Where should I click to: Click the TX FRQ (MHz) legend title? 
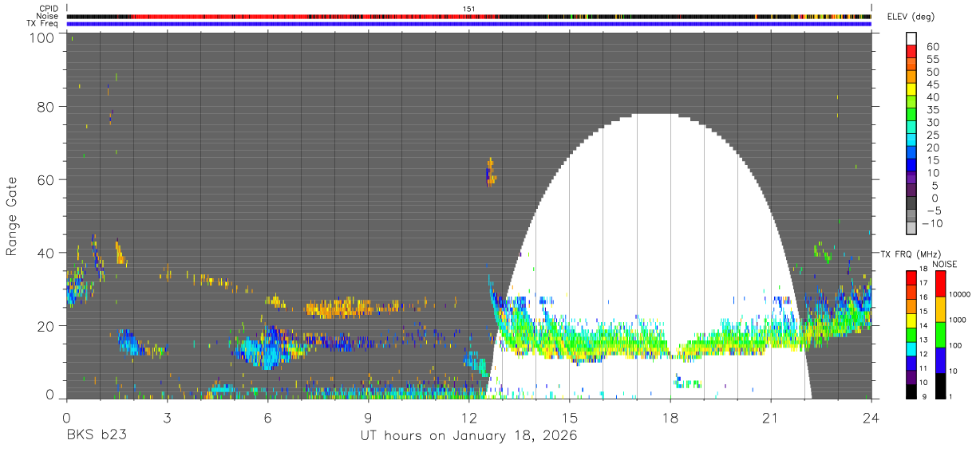coord(911,254)
